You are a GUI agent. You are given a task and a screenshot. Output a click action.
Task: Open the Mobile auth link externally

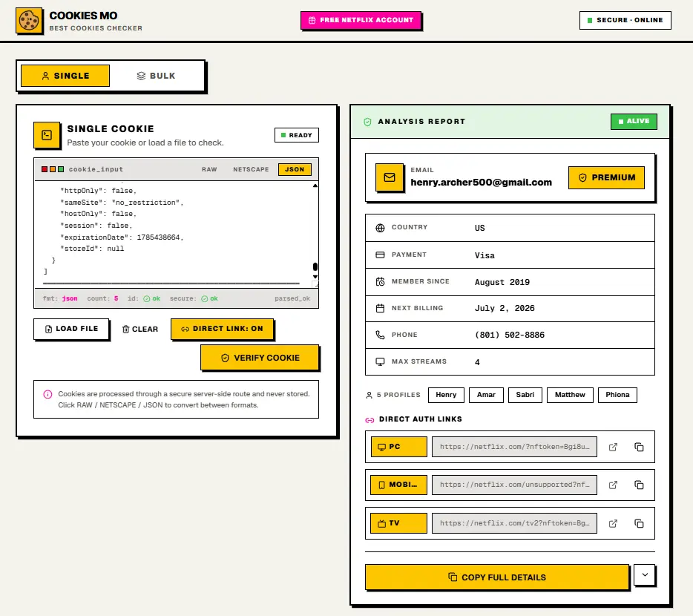pyautogui.click(x=613, y=485)
